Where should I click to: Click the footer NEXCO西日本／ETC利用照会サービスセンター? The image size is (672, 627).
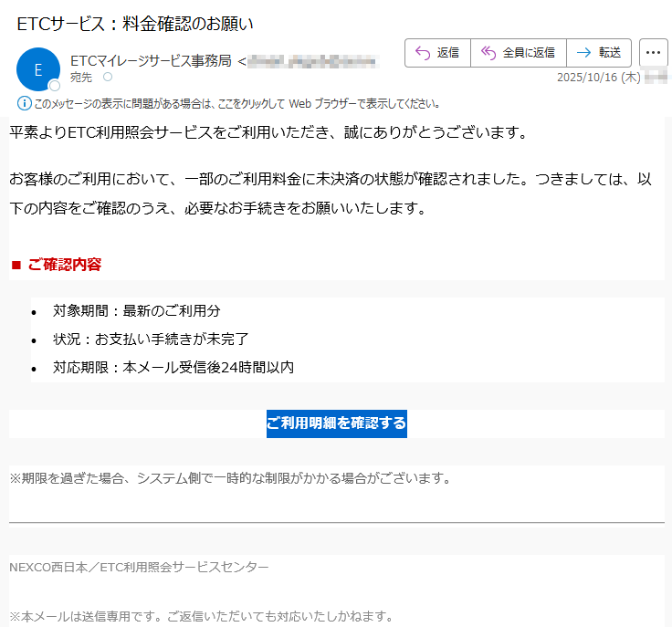click(139, 568)
